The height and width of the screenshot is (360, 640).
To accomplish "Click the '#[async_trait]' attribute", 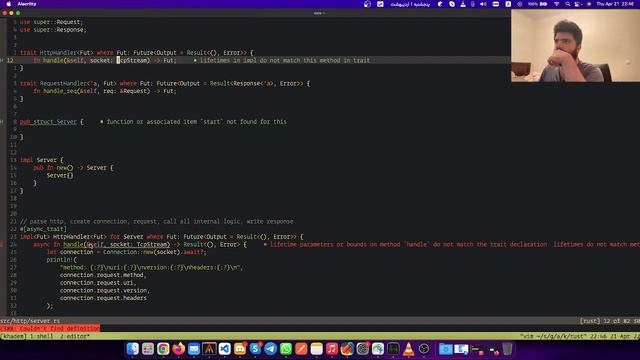I will 43,229.
